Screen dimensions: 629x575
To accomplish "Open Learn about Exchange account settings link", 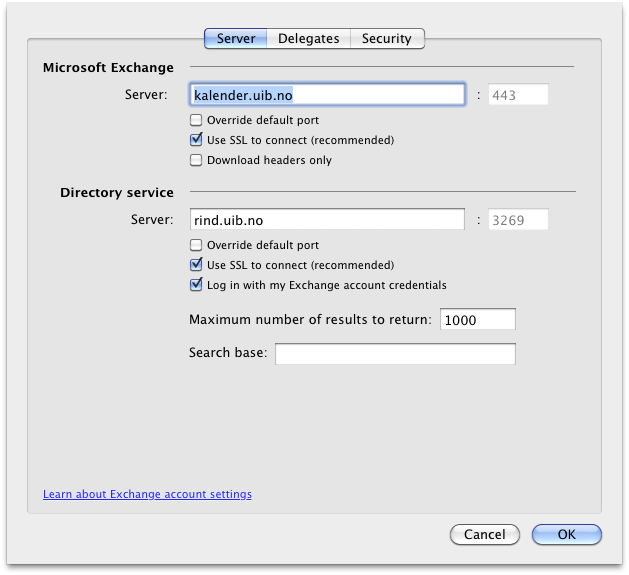I will (x=147, y=494).
